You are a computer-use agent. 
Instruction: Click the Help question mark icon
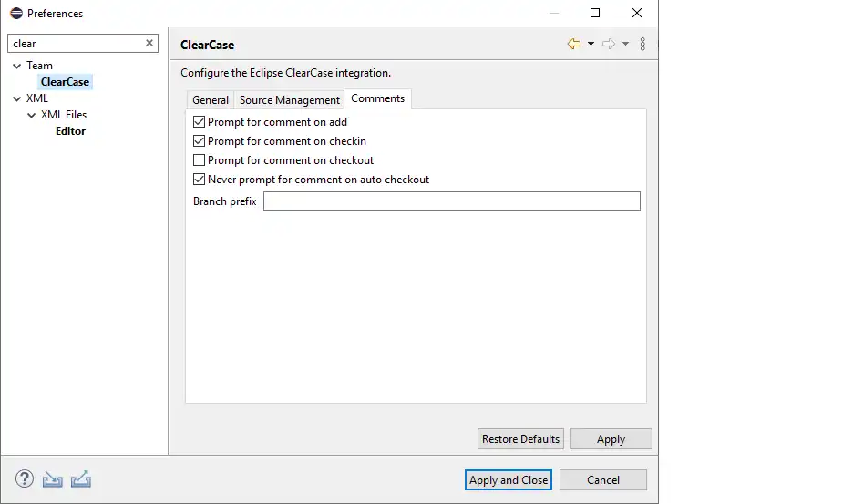point(25,479)
